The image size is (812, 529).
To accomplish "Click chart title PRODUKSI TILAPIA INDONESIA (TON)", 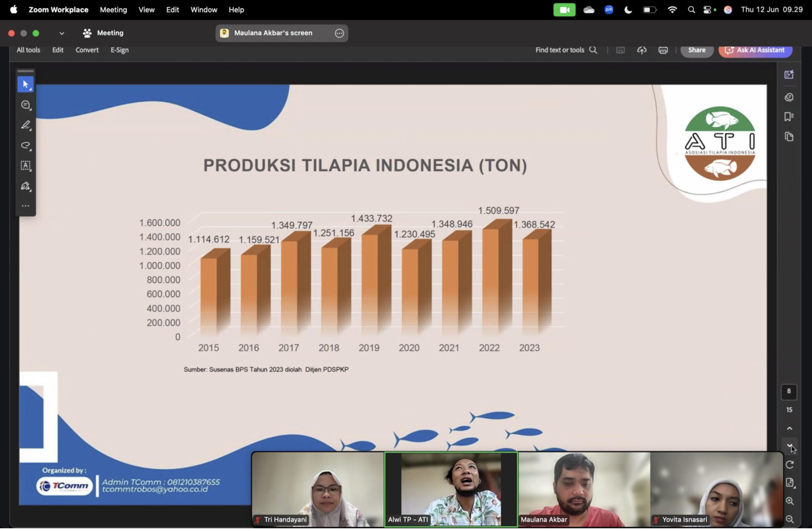I will tap(365, 166).
